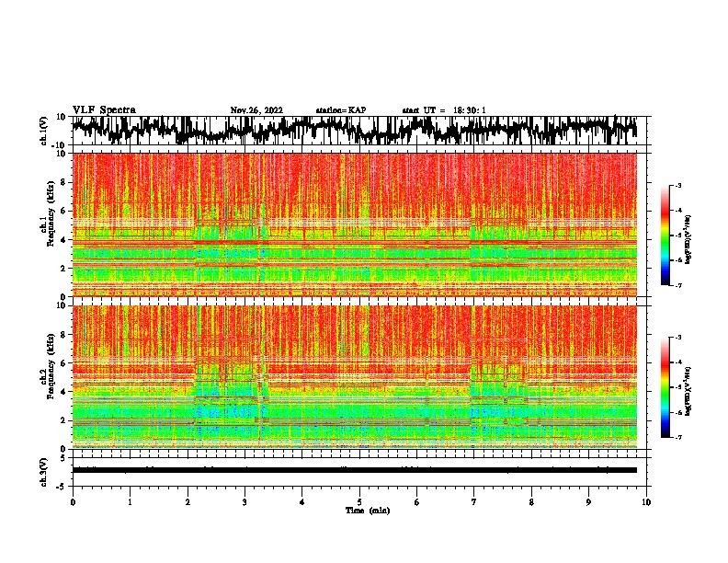Click the log(PSD) label beside ch.1 color bar
The width and height of the screenshot is (728, 563).
click(688, 240)
